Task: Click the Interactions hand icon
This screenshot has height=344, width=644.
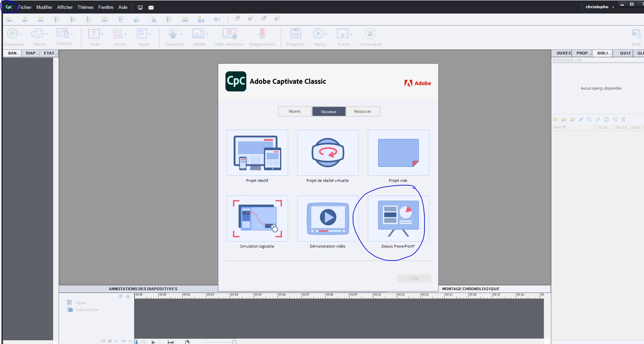Action: click(172, 34)
